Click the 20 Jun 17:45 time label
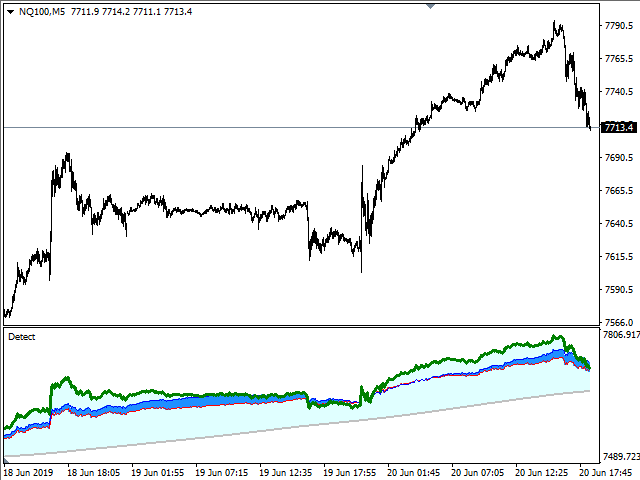Screen dimensions: 640x480 point(606,473)
